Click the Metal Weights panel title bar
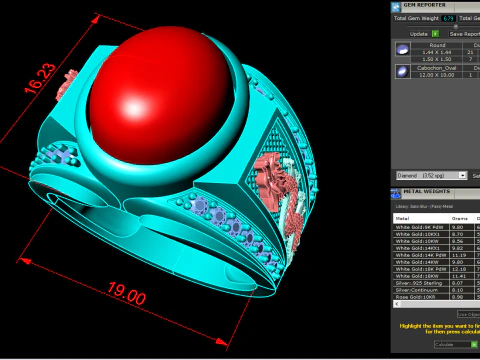 coord(435,194)
